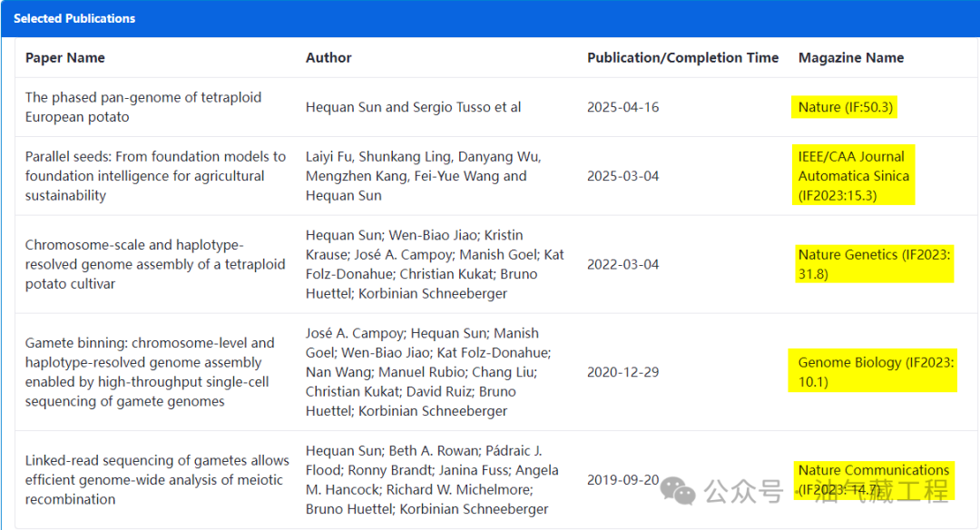Click date 2019-09-20

pyautogui.click(x=623, y=479)
